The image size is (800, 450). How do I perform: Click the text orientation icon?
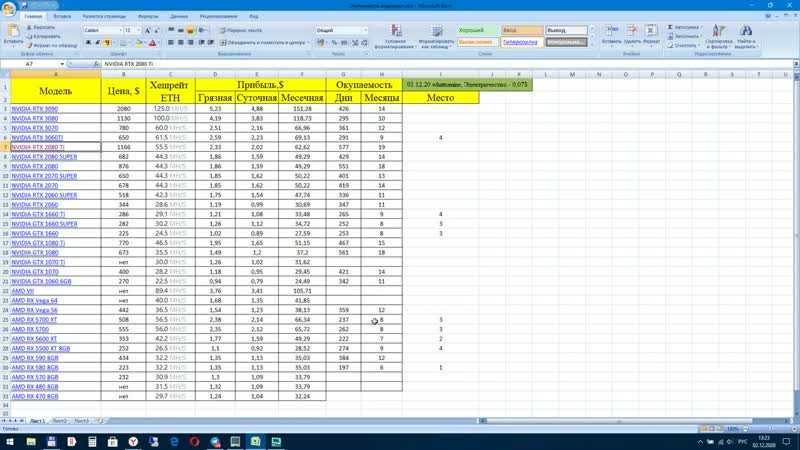point(203,31)
